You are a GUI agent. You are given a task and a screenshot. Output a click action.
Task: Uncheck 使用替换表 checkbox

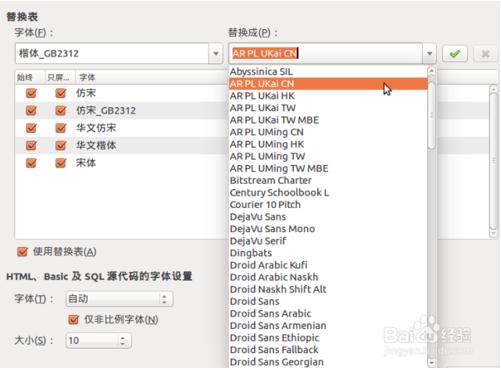coord(22,252)
